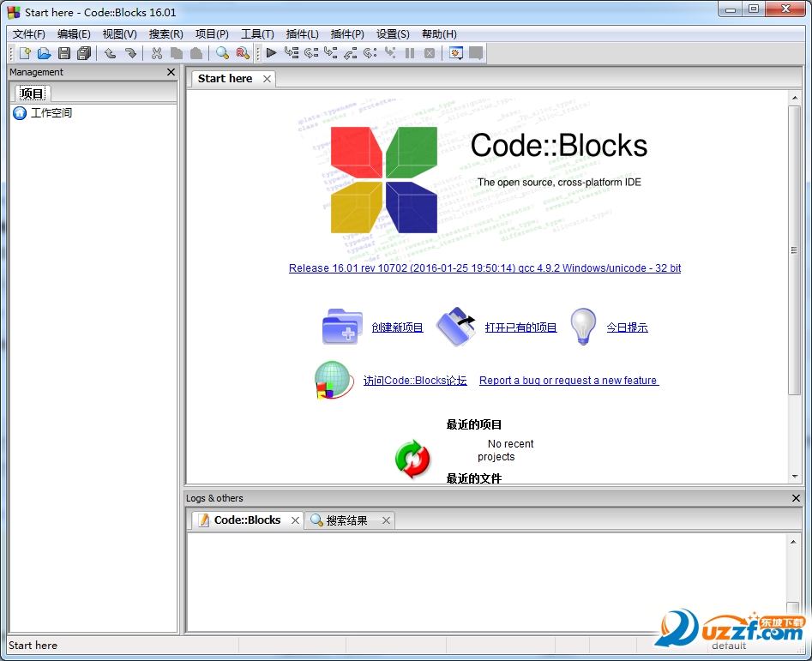812x661 pixels.
Task: Open Replace with the red R icon
Action: [243, 53]
